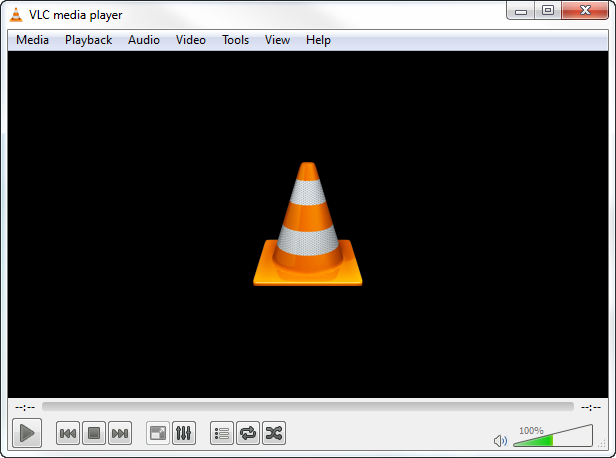Toggle loop repeat mode

pyautogui.click(x=248, y=433)
